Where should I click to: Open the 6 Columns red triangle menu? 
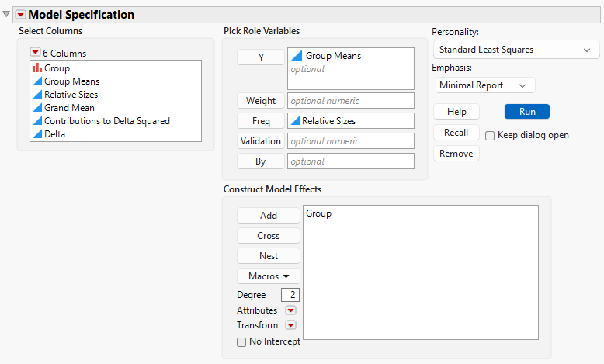click(x=35, y=53)
